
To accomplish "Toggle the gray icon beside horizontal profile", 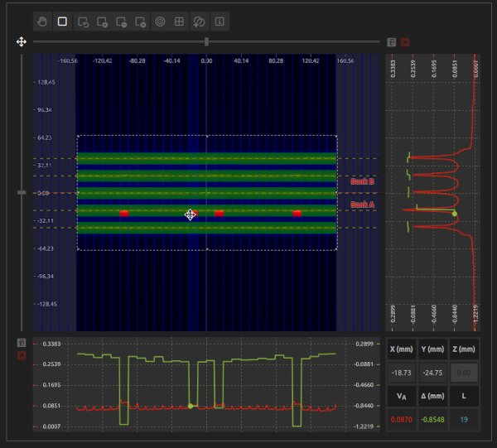I will (x=22, y=341).
